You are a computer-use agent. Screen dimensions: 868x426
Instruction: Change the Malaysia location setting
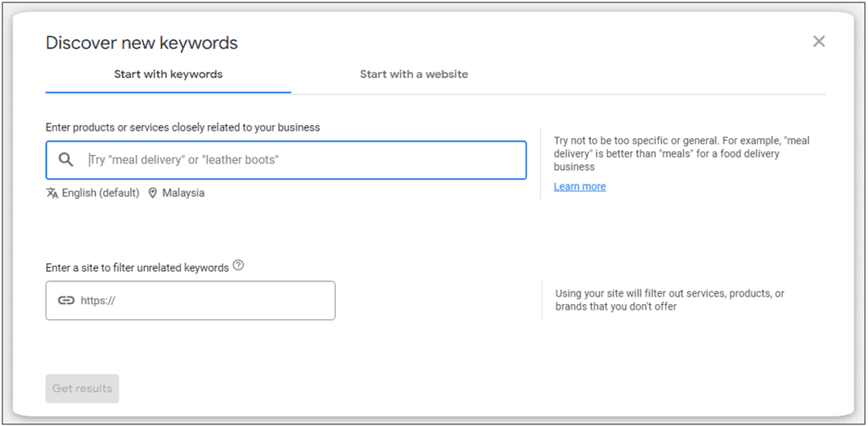183,193
